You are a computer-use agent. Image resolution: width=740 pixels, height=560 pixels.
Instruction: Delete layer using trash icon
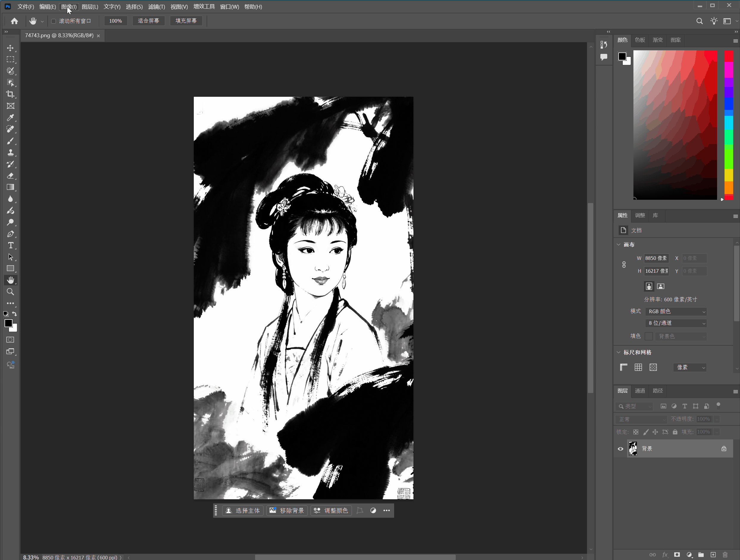[725, 555]
